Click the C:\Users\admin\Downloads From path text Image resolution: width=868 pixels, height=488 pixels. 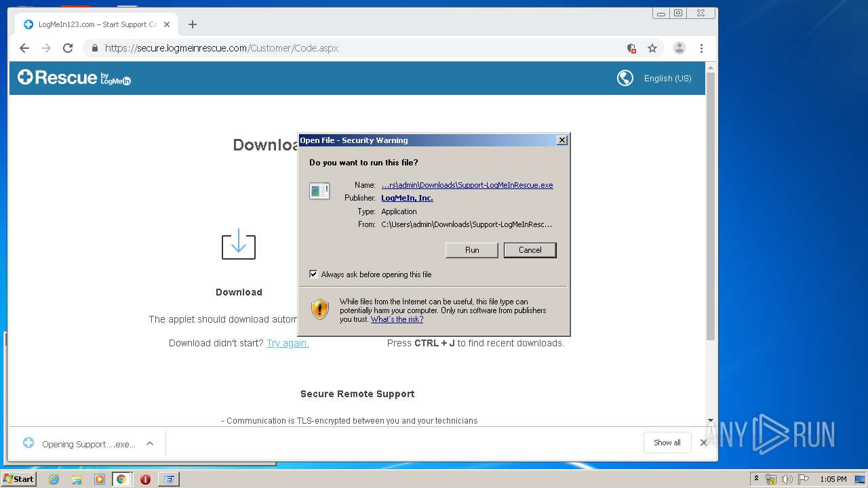[x=467, y=224]
